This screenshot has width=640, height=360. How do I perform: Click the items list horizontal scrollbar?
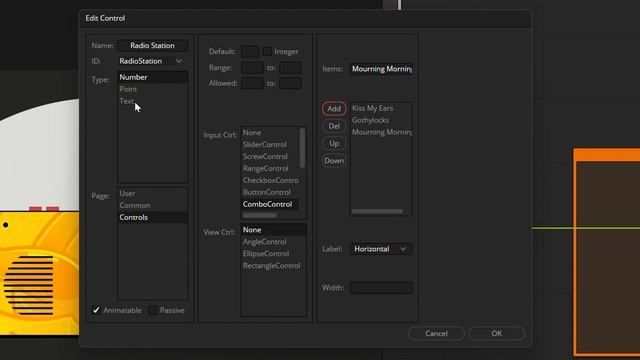pyautogui.click(x=377, y=211)
